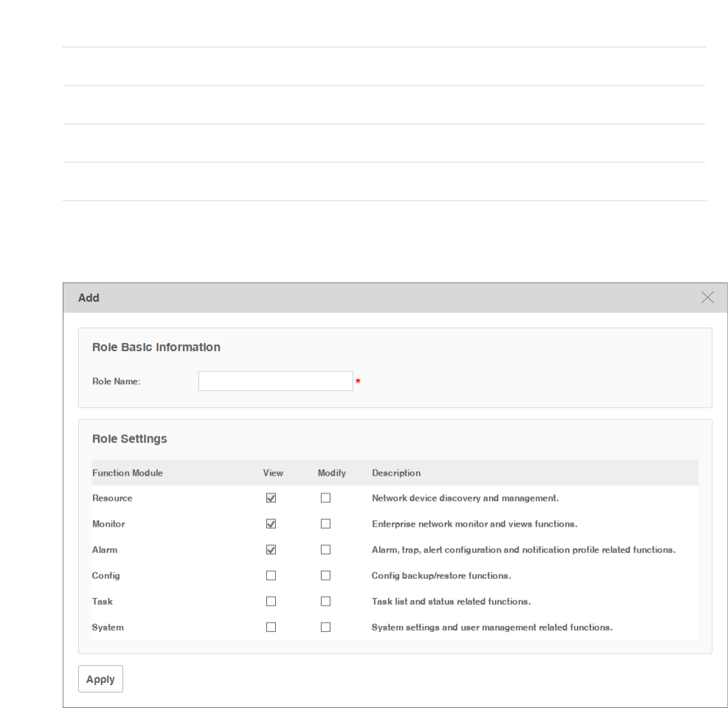Click the Function Module column header
Image resolution: width=728 pixels, height=708 pixels.
(127, 473)
